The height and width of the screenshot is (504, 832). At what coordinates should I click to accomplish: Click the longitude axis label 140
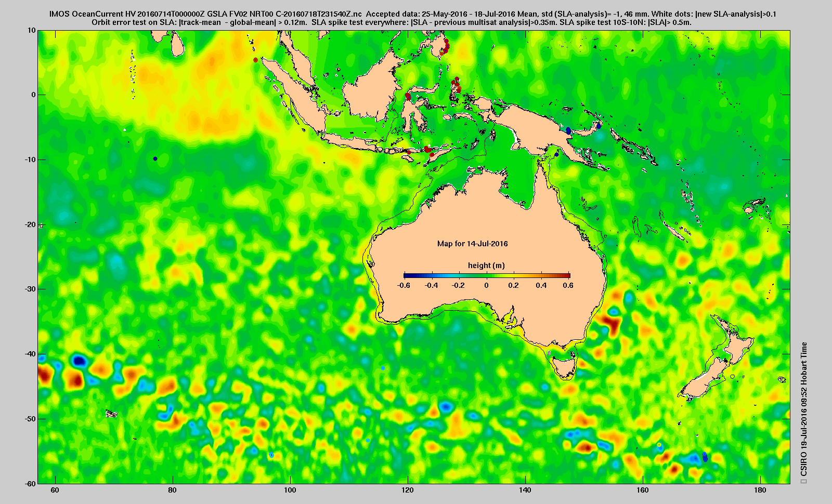[x=525, y=490]
